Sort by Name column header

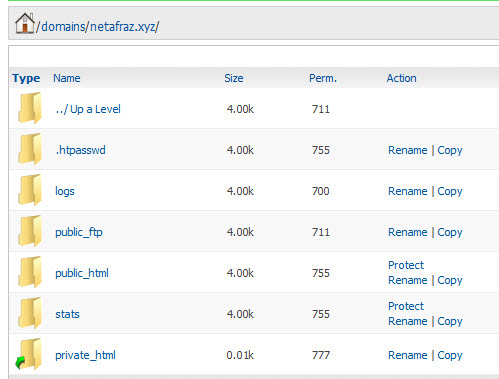tap(67, 78)
